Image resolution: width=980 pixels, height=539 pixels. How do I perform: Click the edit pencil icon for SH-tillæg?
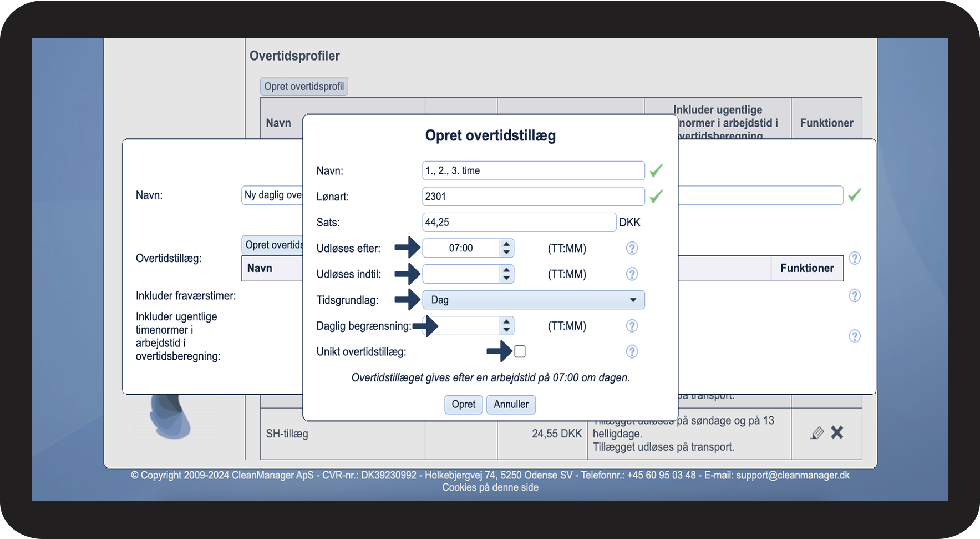tap(816, 433)
